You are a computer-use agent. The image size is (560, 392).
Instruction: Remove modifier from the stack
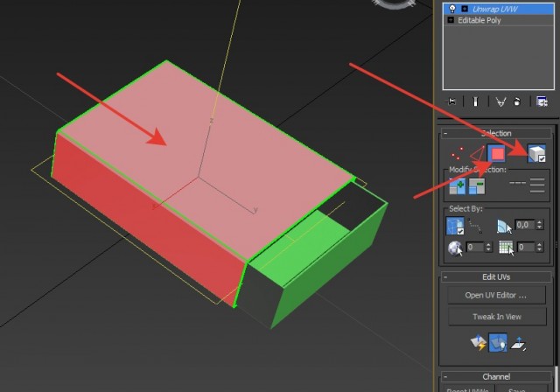click(517, 101)
